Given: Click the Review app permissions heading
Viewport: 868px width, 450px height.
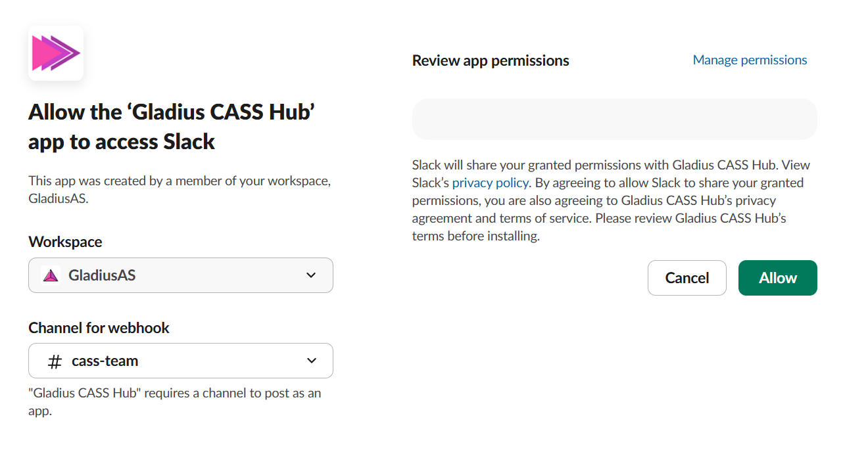Looking at the screenshot, I should point(491,60).
